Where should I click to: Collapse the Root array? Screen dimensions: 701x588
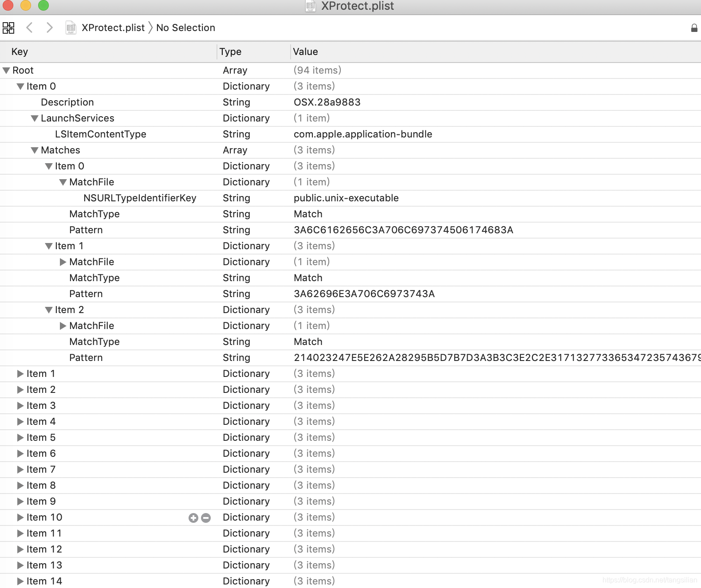6,71
